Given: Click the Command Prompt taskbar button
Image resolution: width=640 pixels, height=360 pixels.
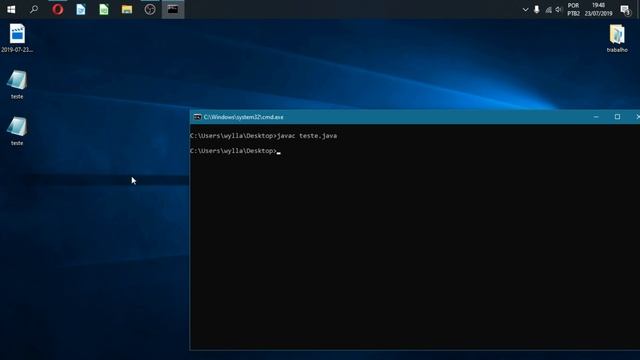Looking at the screenshot, I should pyautogui.click(x=173, y=9).
